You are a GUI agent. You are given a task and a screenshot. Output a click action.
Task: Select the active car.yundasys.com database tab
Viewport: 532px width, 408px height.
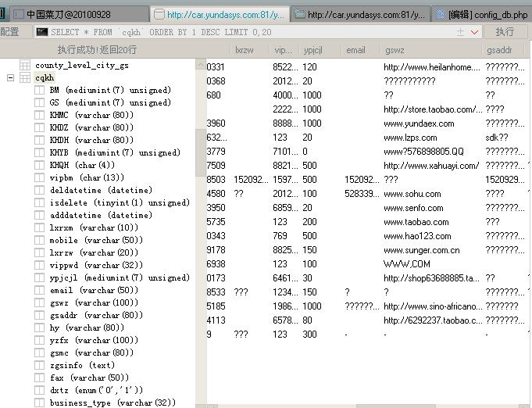click(220, 14)
